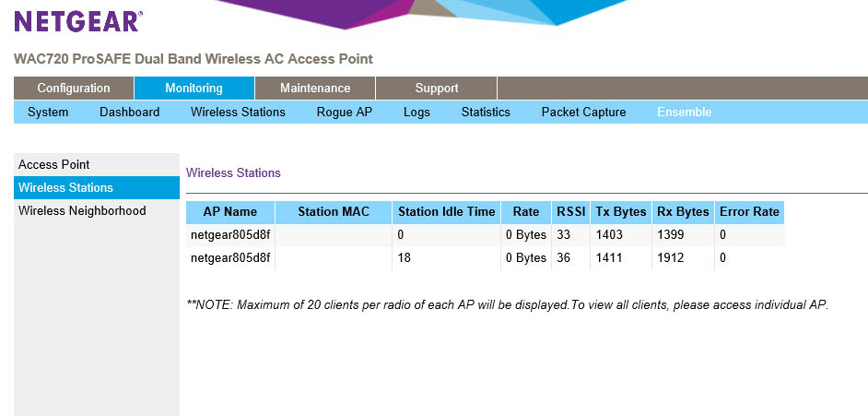Select the netgear805d8f row with RSSI 33
868x416 pixels.
pyautogui.click(x=485, y=235)
